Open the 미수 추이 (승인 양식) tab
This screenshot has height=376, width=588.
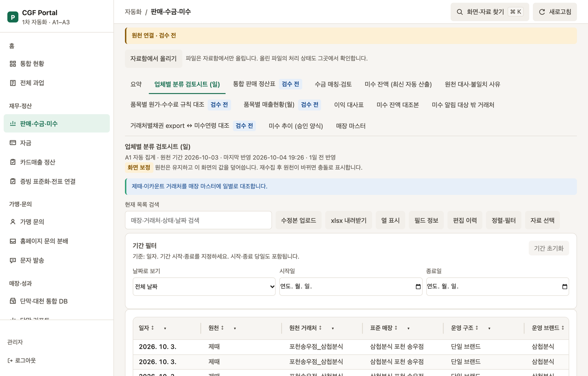[x=296, y=126]
